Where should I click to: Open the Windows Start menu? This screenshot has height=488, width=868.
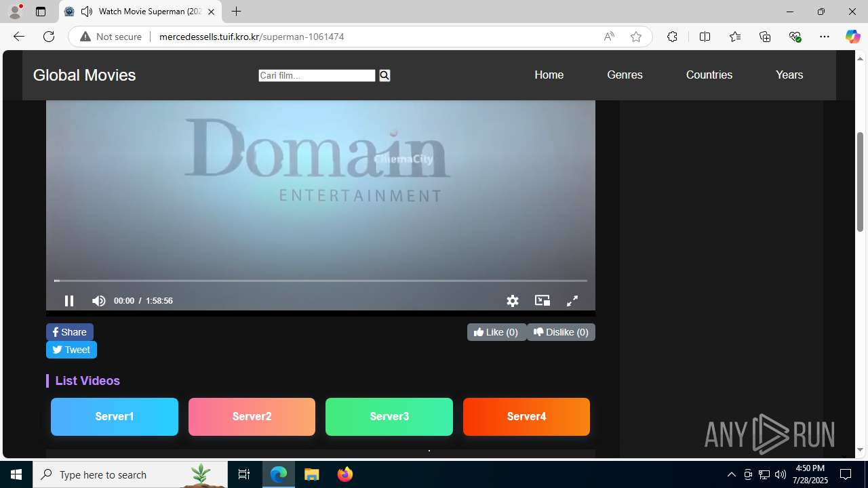16,474
